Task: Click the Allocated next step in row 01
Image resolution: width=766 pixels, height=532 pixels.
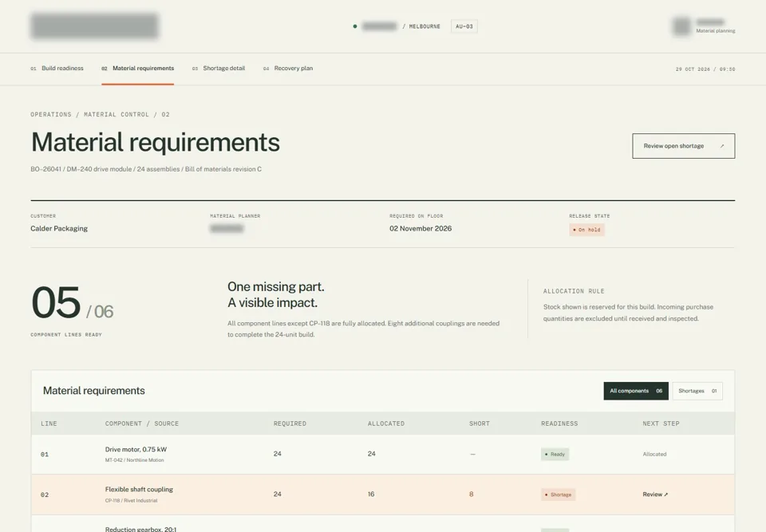Action: coord(654,455)
